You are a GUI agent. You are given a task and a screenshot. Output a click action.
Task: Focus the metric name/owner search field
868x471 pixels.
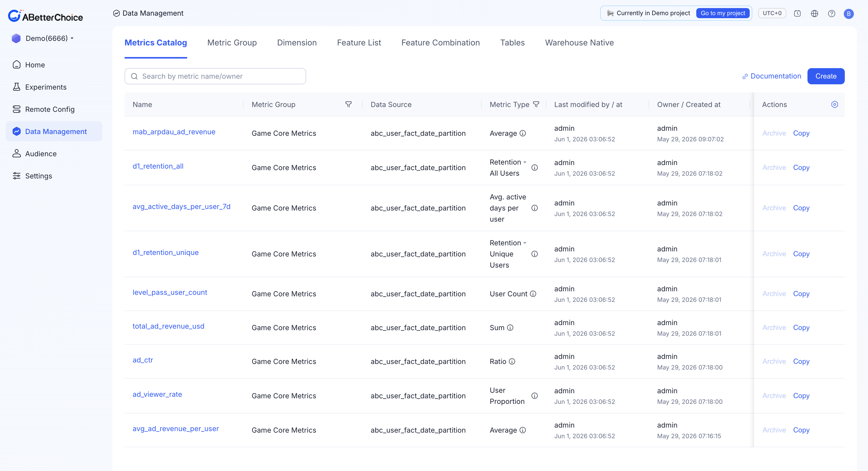pos(215,76)
